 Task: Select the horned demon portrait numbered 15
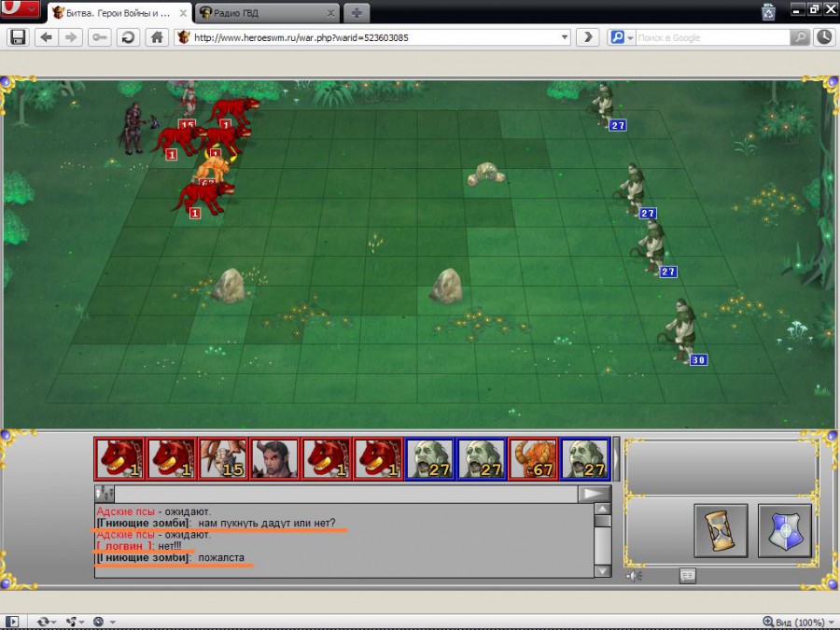point(223,458)
